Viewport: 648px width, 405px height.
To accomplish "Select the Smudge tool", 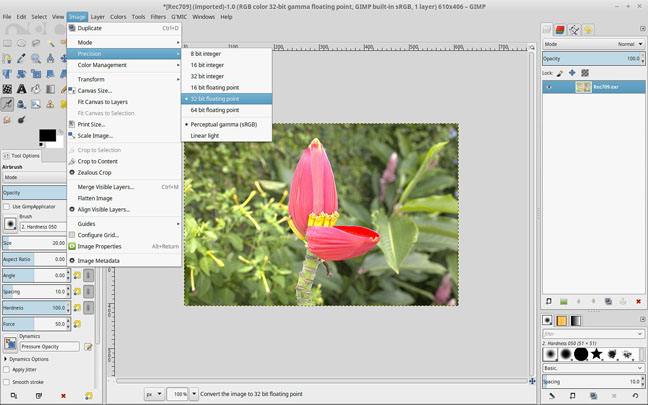I will click(7, 120).
